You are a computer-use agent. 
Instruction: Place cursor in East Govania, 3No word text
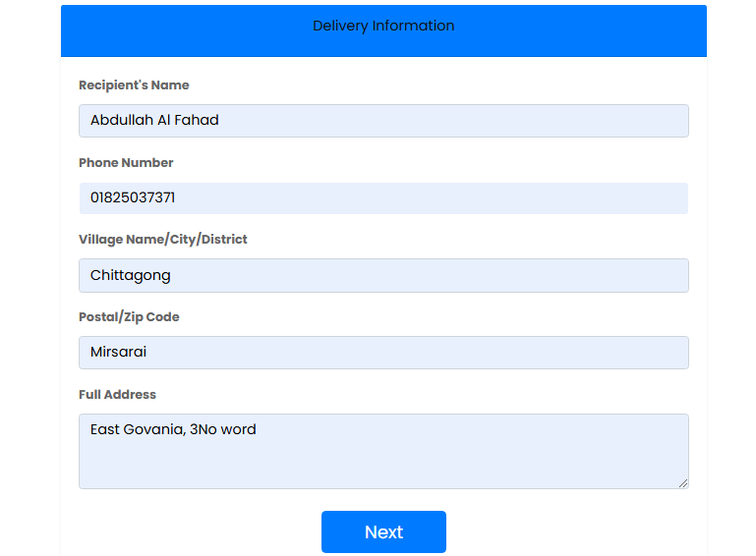(173, 429)
